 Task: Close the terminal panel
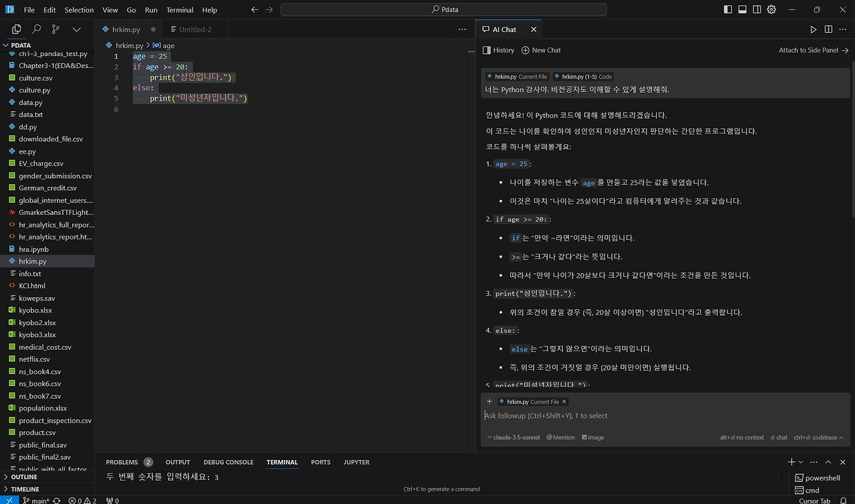coord(843,462)
